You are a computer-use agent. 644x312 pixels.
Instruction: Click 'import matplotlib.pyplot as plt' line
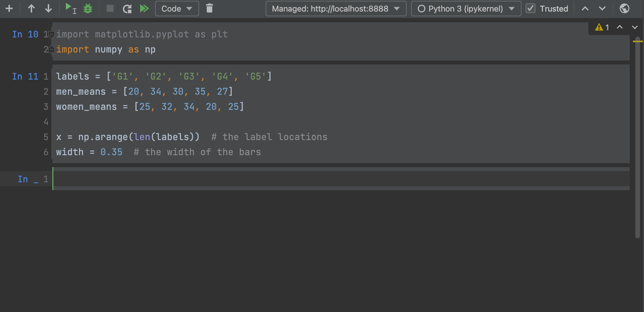(x=142, y=34)
